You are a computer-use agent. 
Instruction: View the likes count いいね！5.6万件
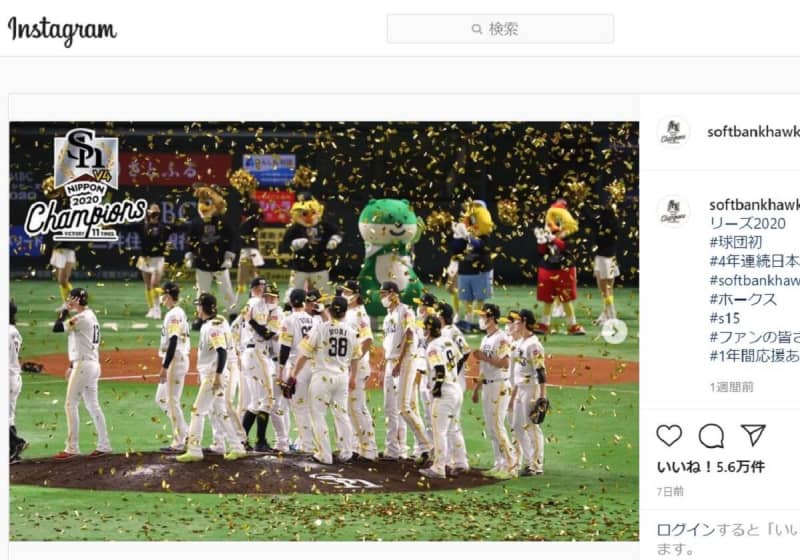(x=711, y=467)
